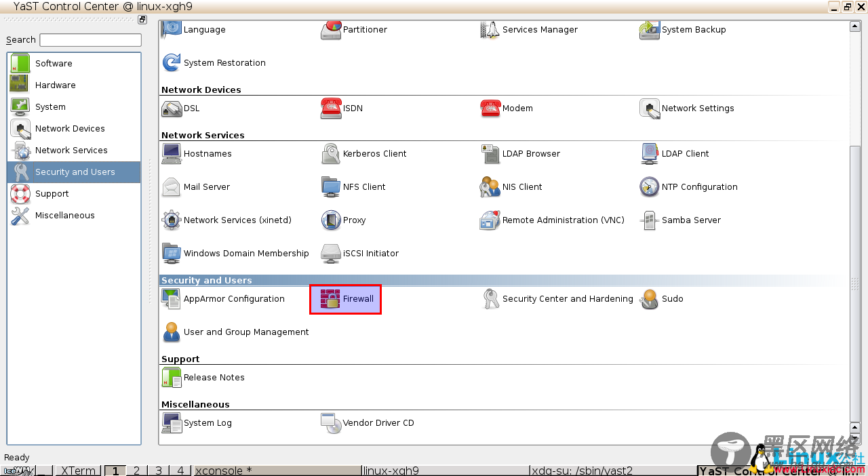The image size is (868, 476).
Task: Select the Hardware category in sidebar
Action: click(x=74, y=85)
